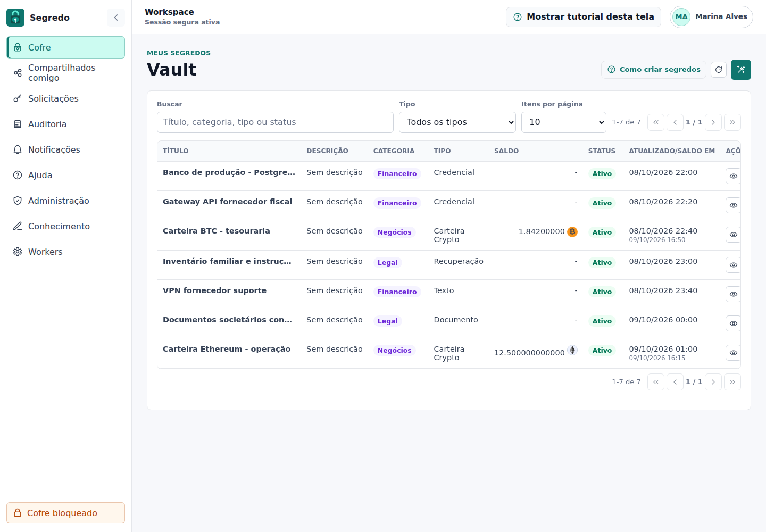Open the Cofre menu item
Screen dimensions: 766x532
pos(66,47)
